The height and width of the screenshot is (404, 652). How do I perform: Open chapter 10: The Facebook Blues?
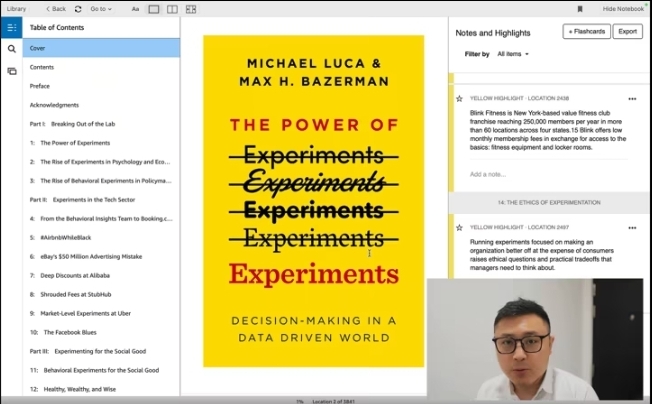101,332
